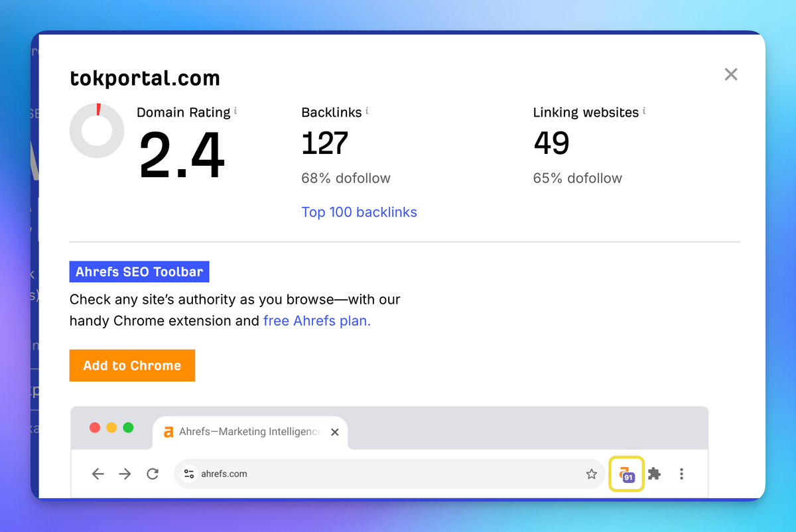
Task: Bookmark page with the star icon
Action: (x=592, y=474)
